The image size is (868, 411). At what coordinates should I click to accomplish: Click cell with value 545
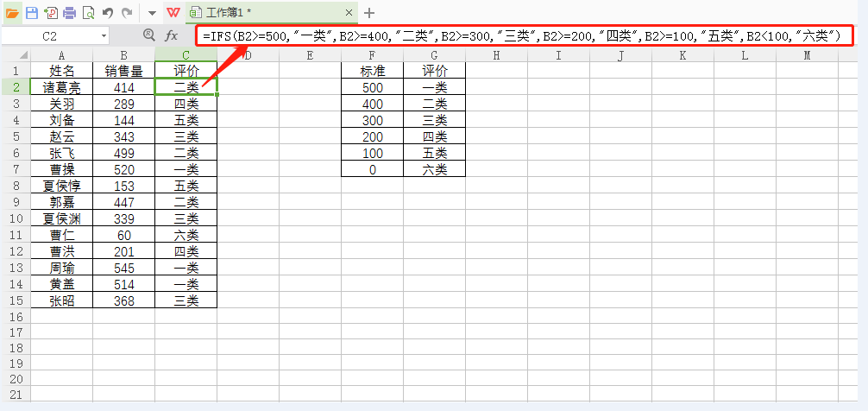tap(123, 268)
